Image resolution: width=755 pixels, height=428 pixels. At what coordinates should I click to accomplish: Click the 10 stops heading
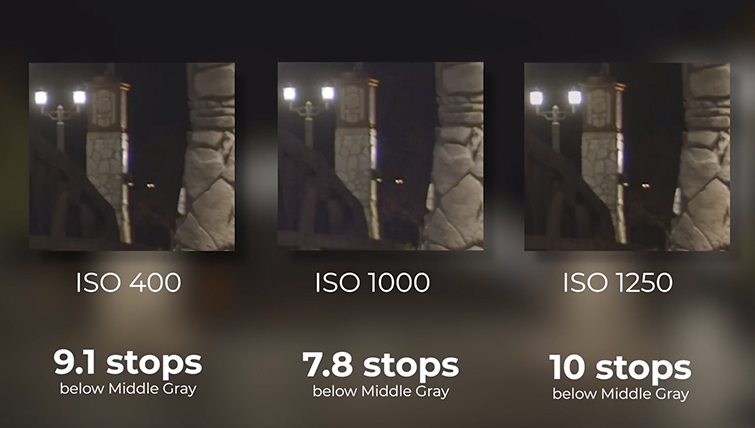point(620,367)
